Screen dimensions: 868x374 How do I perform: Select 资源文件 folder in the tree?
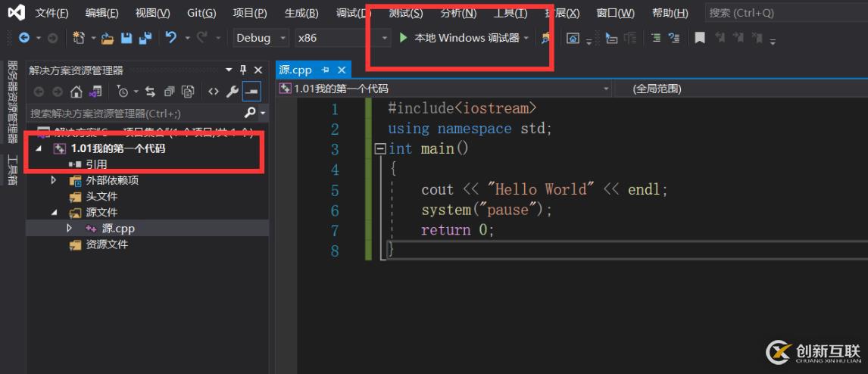coord(107,244)
